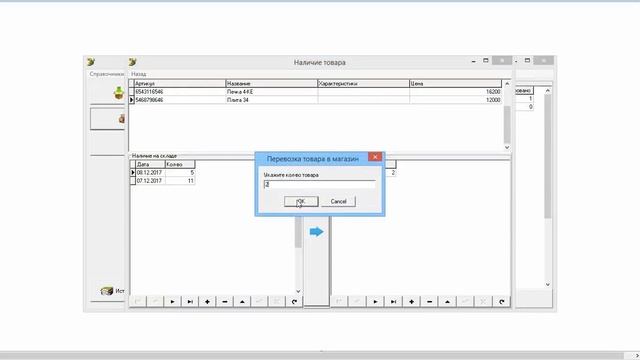Click the Кол-во column header in warehouse grid

click(180, 164)
